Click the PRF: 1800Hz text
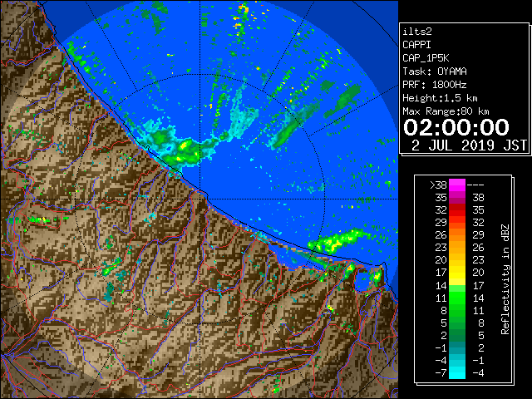This screenshot has height=399, width=532. click(435, 85)
